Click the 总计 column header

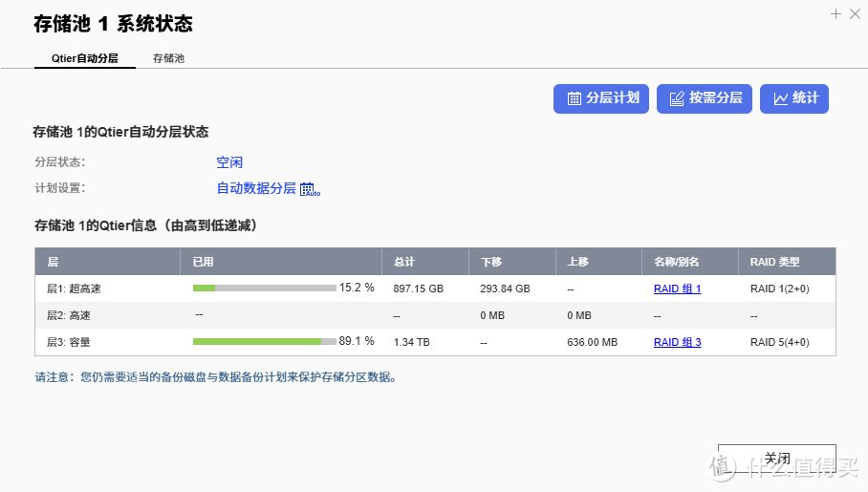(403, 262)
